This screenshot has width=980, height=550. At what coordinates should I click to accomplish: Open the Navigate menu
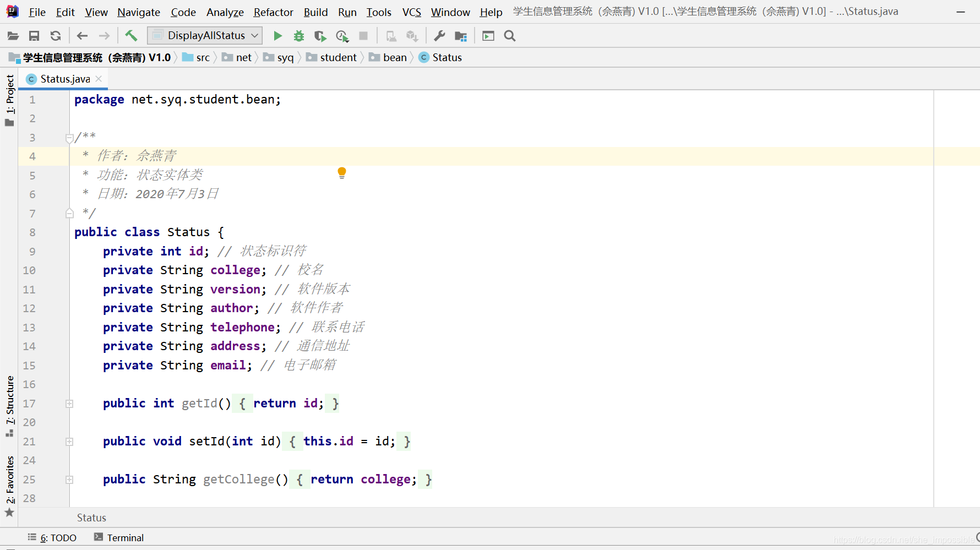[139, 12]
